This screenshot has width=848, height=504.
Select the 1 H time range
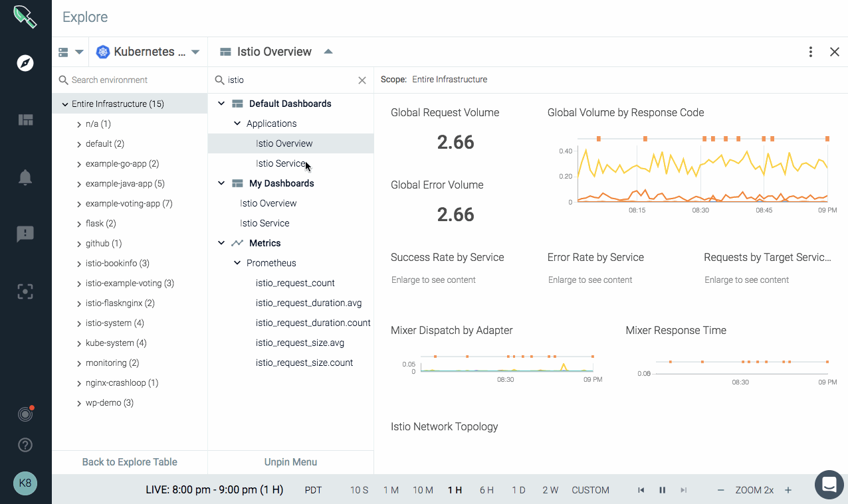(455, 490)
